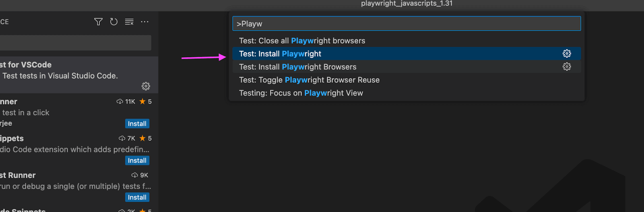This screenshot has width=644, height=212.
Task: Select Test: Close all Playwright browsers command
Action: pos(407,41)
